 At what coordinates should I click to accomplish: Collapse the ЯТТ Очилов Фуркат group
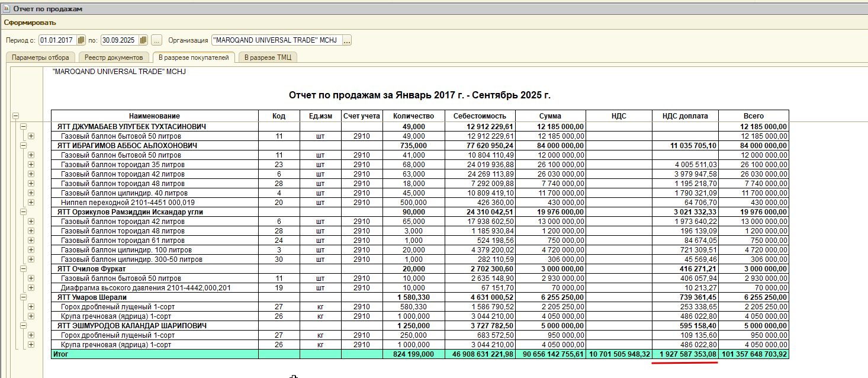point(24,268)
